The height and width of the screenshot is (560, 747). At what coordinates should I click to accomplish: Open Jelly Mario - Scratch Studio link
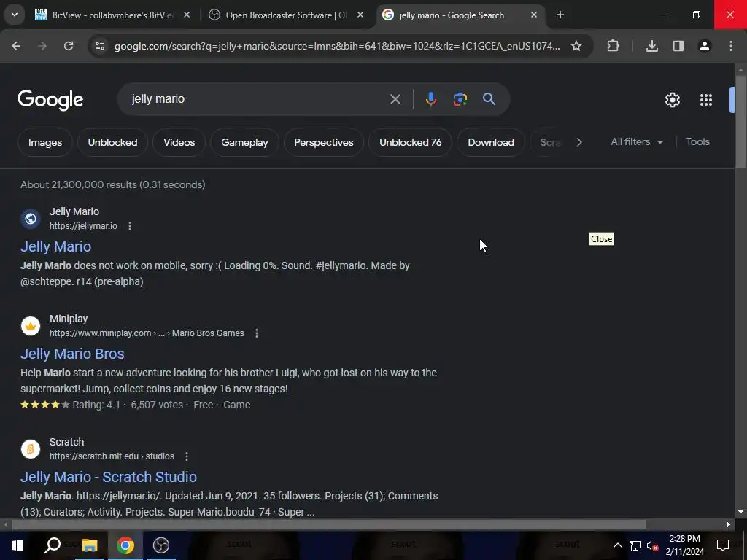109,477
